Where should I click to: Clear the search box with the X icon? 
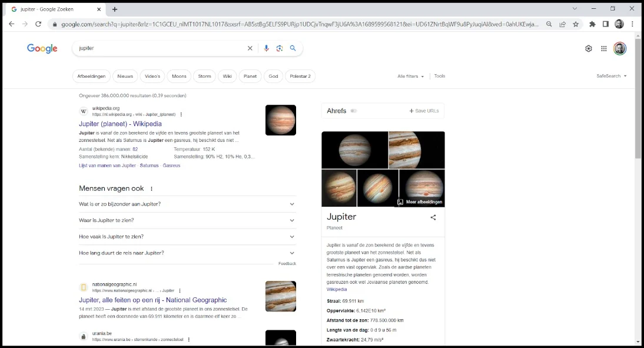pyautogui.click(x=250, y=48)
